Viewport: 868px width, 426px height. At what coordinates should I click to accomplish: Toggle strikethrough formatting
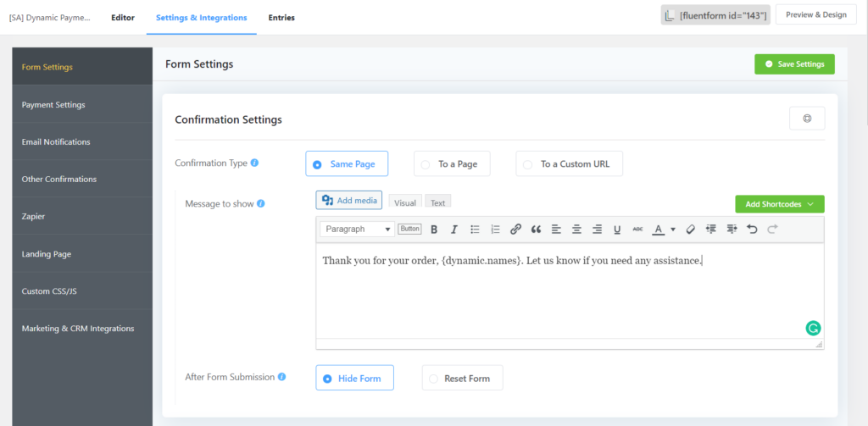click(637, 229)
